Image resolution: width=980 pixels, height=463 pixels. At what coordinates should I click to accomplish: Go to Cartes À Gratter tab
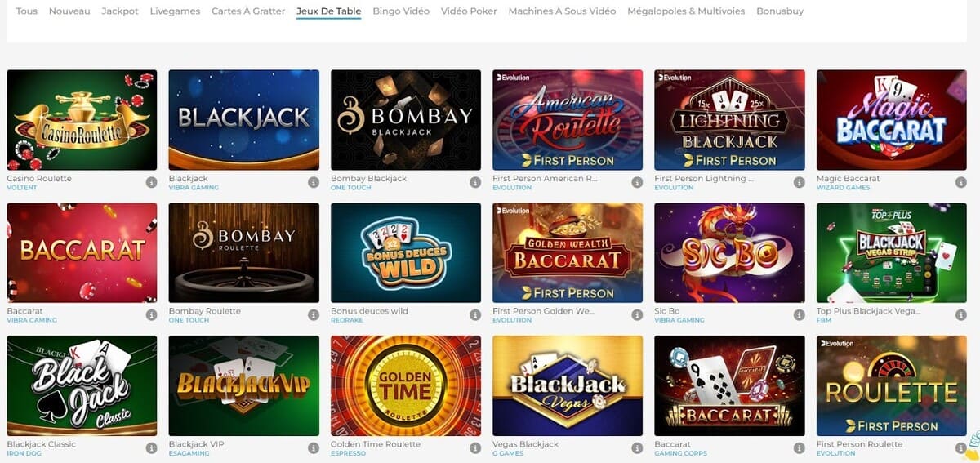point(248,11)
